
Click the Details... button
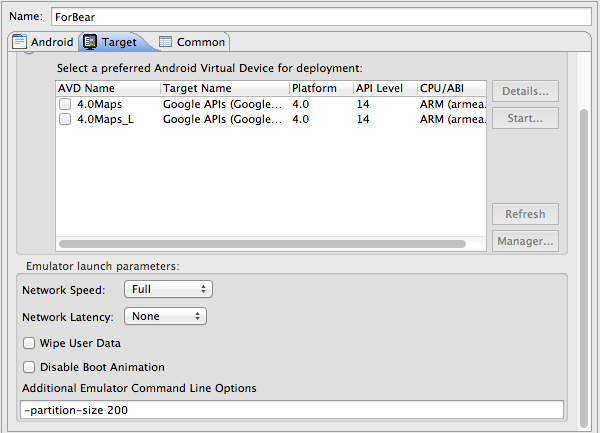(x=525, y=91)
